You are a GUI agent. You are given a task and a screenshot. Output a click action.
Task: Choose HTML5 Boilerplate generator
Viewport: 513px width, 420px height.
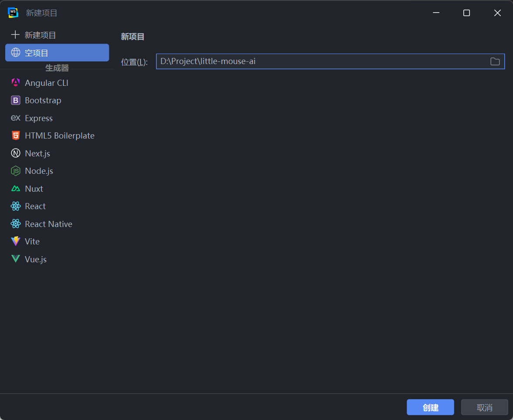coord(57,135)
